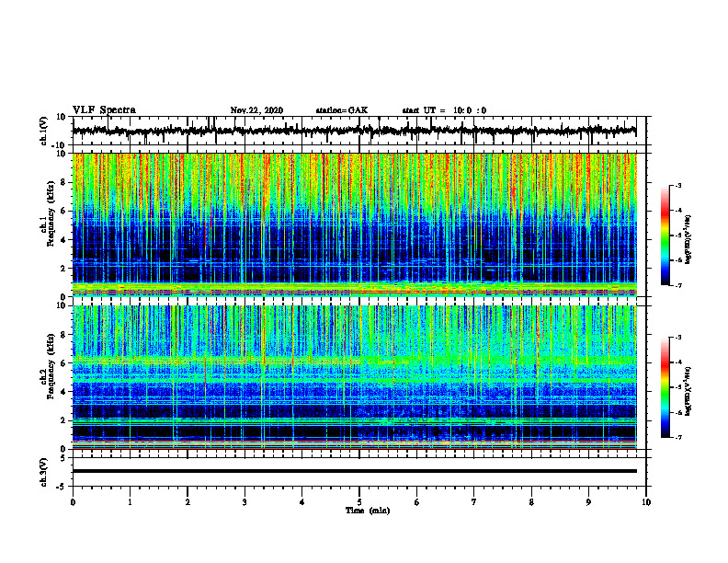Click the 5 tick on ch.3(V) axis

point(63,458)
